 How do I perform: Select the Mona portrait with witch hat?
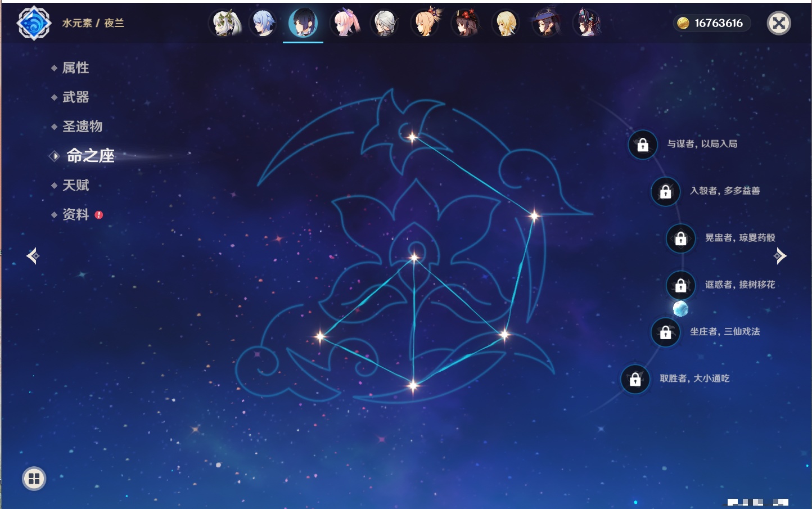(x=547, y=23)
